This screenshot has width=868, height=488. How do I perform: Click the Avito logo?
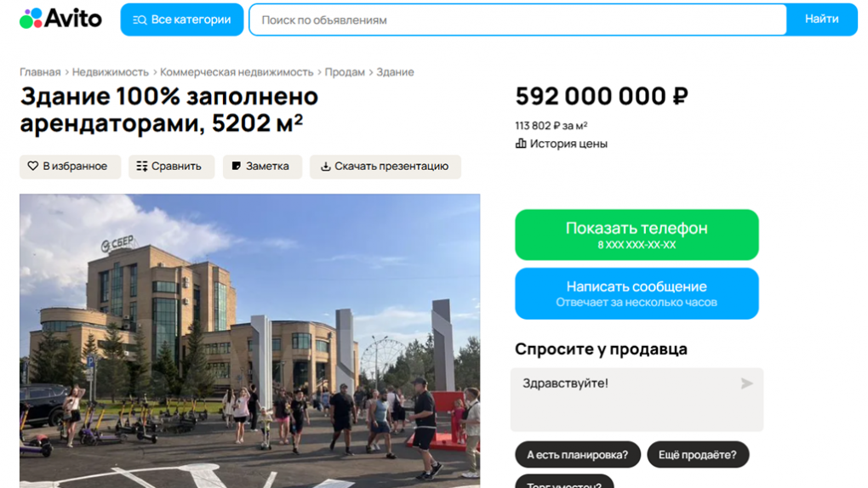[x=61, y=19]
